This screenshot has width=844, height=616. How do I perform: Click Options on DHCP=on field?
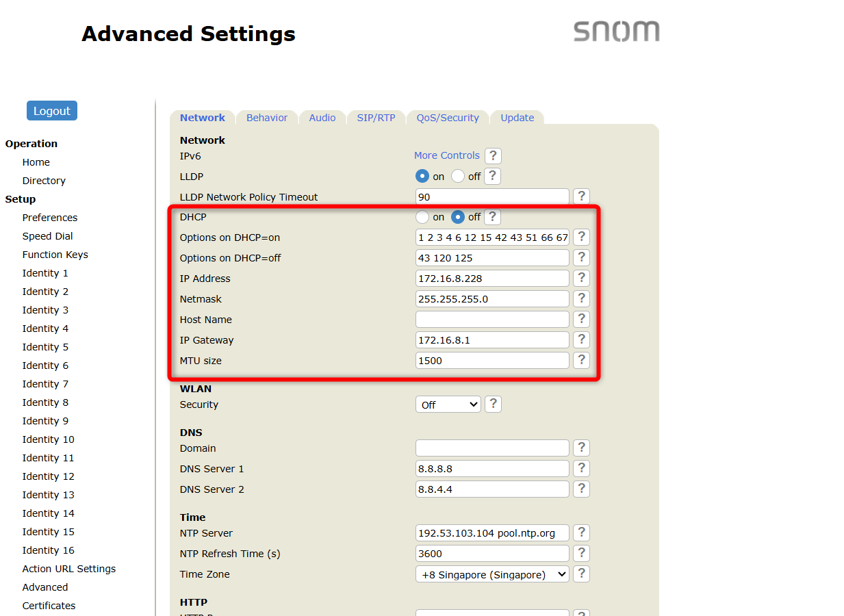(x=492, y=238)
